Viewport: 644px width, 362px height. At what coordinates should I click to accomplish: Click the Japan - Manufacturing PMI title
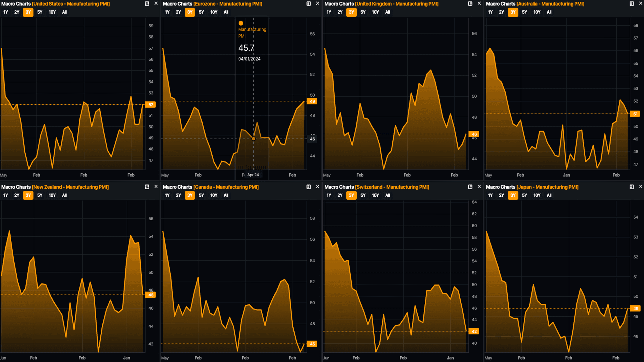(x=547, y=187)
